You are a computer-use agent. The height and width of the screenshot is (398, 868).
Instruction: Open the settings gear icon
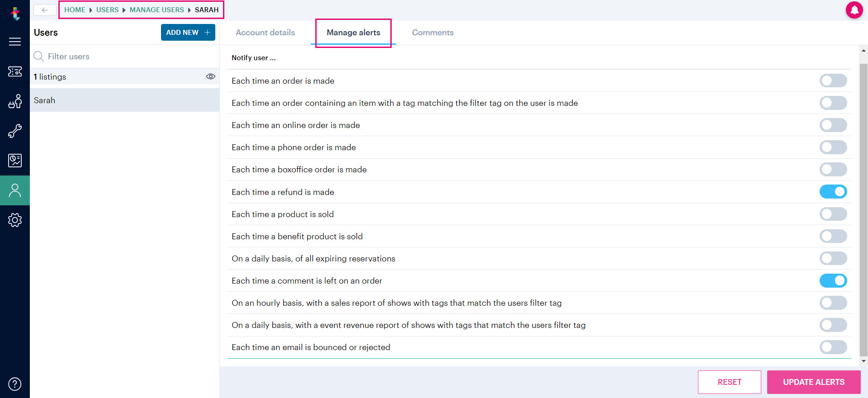tap(15, 220)
